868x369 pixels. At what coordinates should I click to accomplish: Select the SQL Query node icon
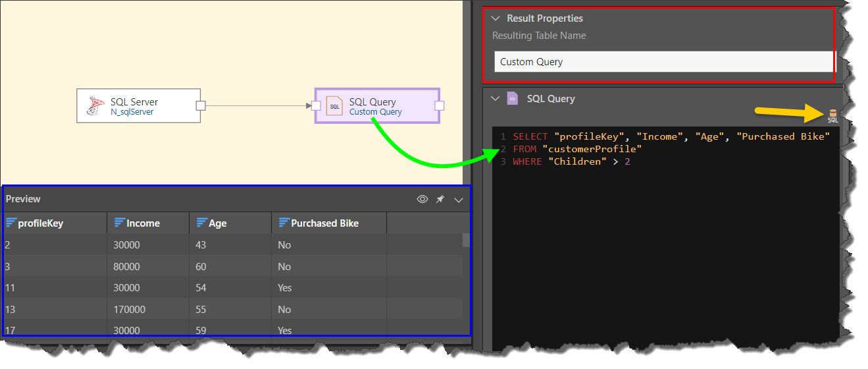(335, 106)
